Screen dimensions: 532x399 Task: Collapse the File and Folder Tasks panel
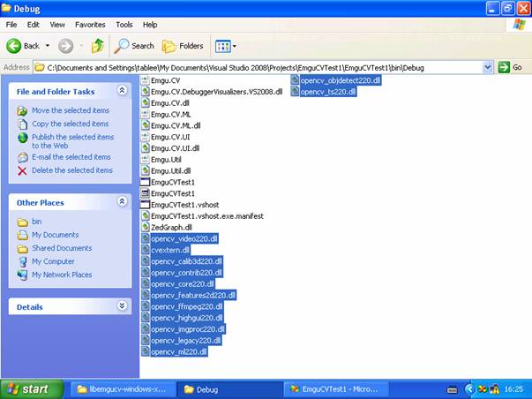point(122,91)
